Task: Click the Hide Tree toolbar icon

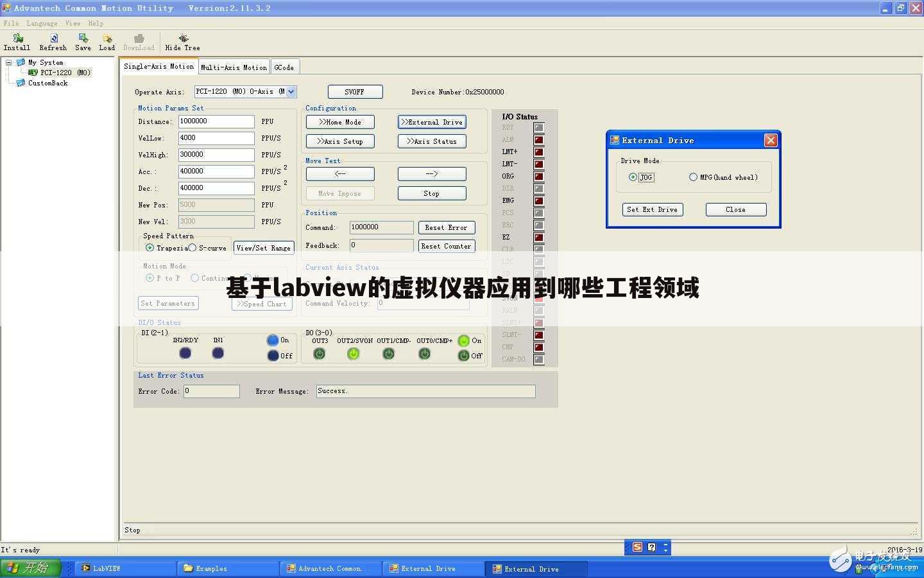Action: coord(183,42)
